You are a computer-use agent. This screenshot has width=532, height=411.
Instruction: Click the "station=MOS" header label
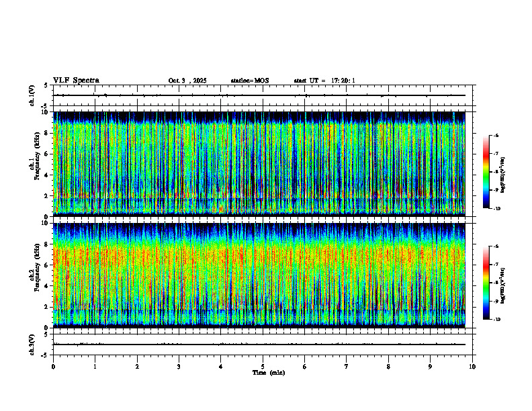(250, 81)
